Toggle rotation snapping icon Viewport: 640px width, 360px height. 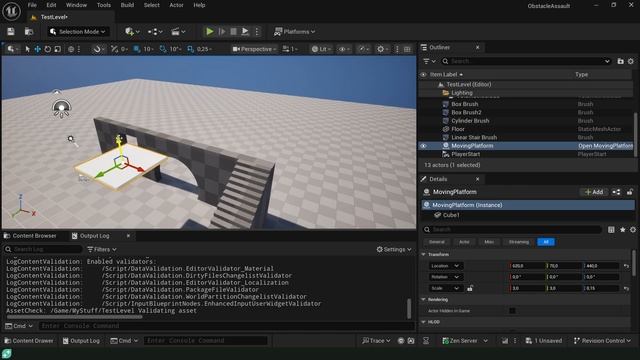[x=163, y=49]
